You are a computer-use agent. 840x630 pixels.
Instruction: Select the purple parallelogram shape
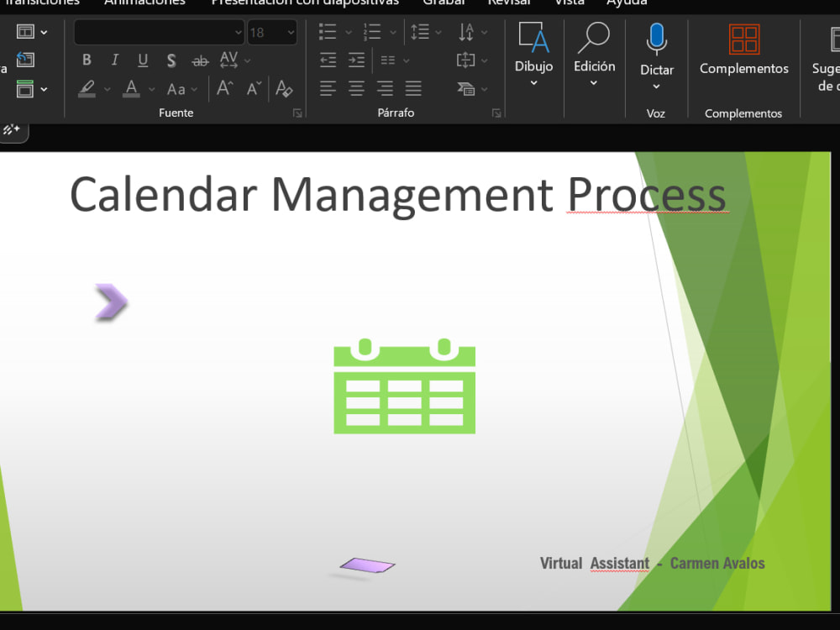[x=368, y=565]
